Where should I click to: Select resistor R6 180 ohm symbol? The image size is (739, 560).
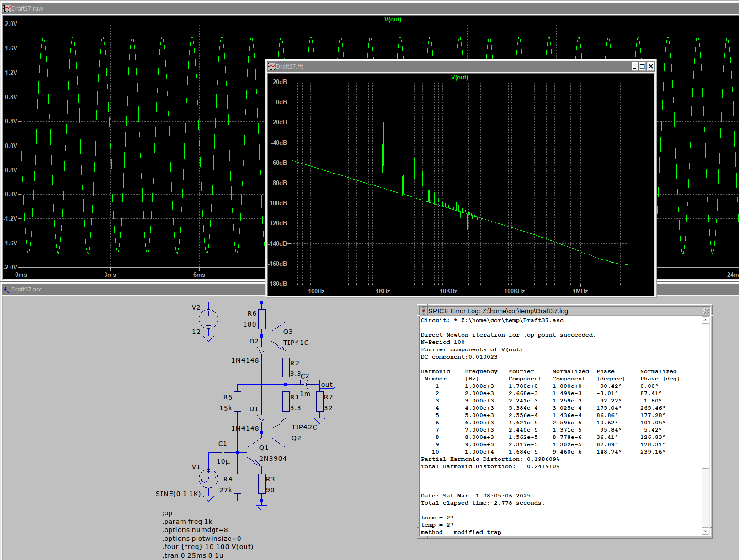click(262, 319)
